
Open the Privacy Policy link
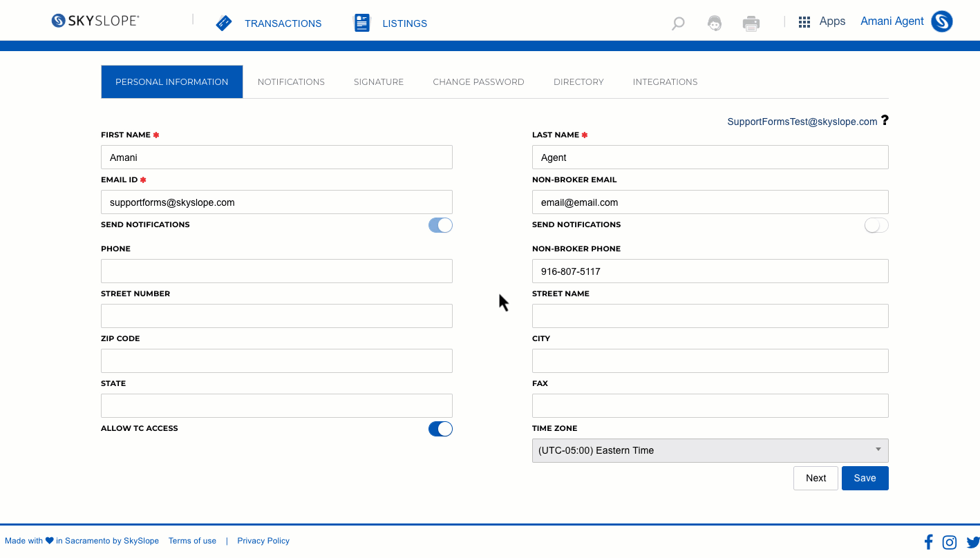pos(263,541)
